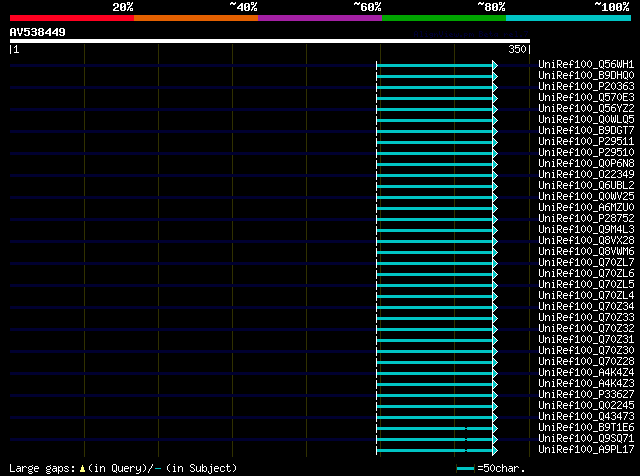
Task: Open hit UniRef100_P20363
Action: tap(586, 87)
